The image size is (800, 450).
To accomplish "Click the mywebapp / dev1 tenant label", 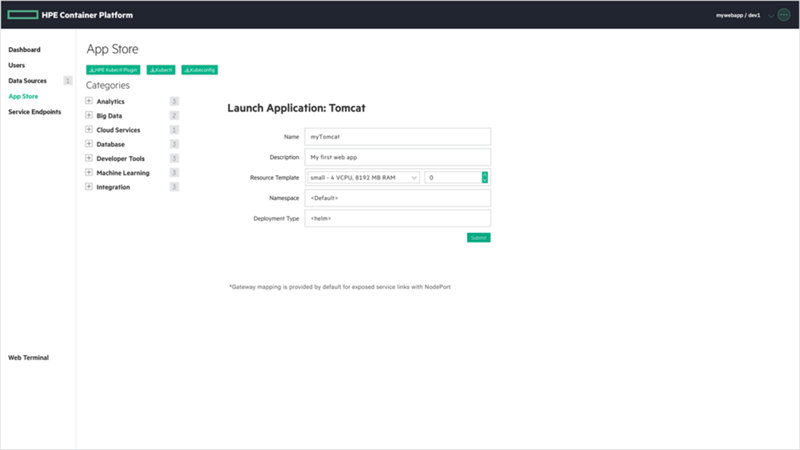I will (x=738, y=15).
